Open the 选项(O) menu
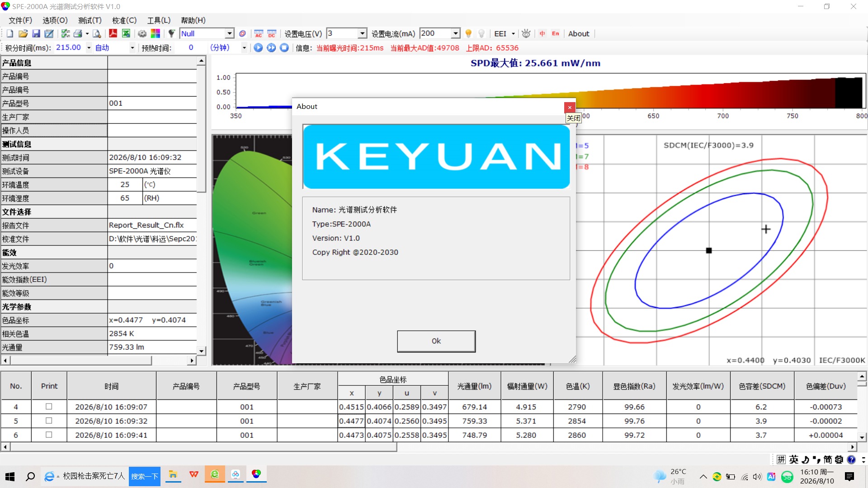This screenshot has height=488, width=868. (x=55, y=20)
